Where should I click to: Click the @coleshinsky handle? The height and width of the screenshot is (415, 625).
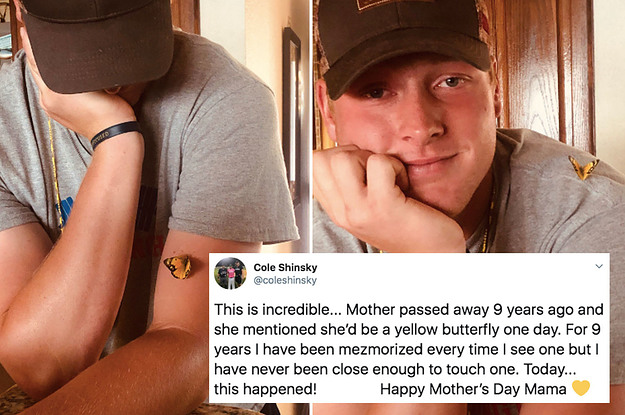285,280
